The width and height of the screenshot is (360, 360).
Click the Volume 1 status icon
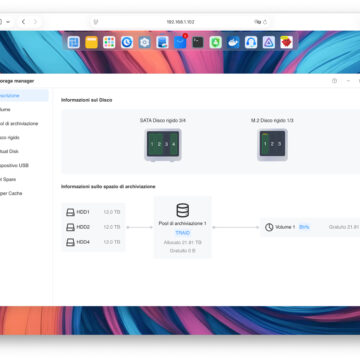point(269,227)
